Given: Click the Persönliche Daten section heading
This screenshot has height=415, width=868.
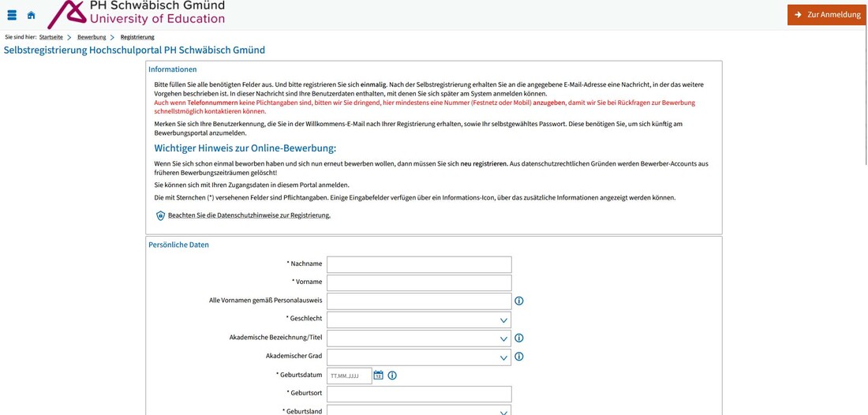Looking at the screenshot, I should point(179,245).
